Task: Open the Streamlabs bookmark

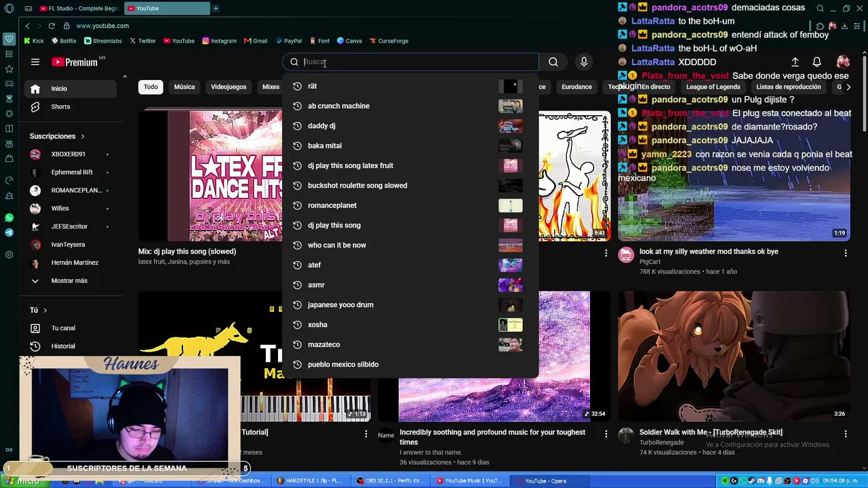Action: (103, 41)
